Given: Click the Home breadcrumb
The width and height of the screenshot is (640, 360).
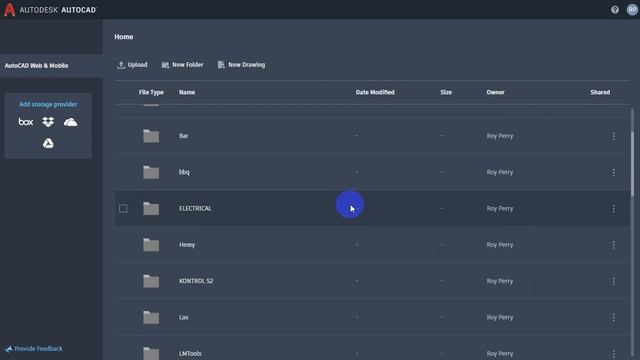Looking at the screenshot, I should pyautogui.click(x=124, y=37).
